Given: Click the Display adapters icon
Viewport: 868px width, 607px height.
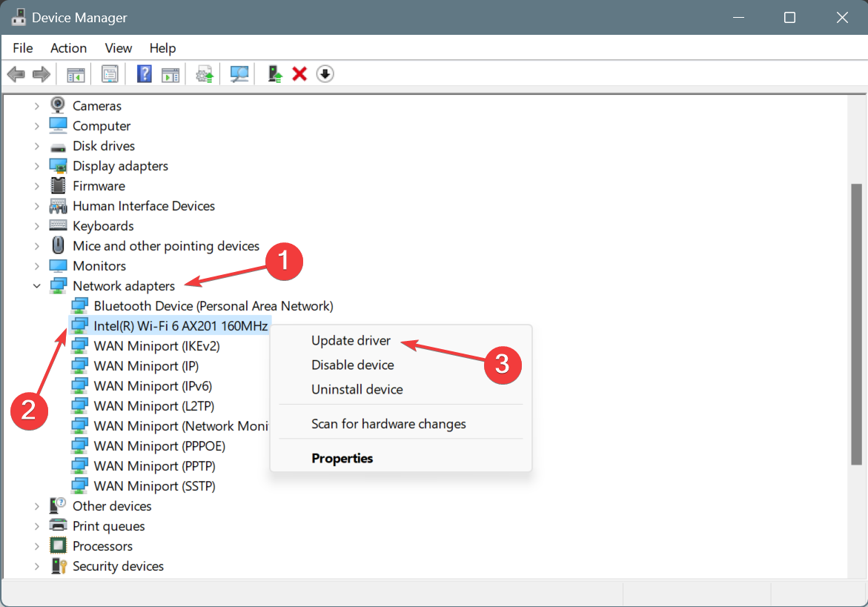Looking at the screenshot, I should point(58,165).
